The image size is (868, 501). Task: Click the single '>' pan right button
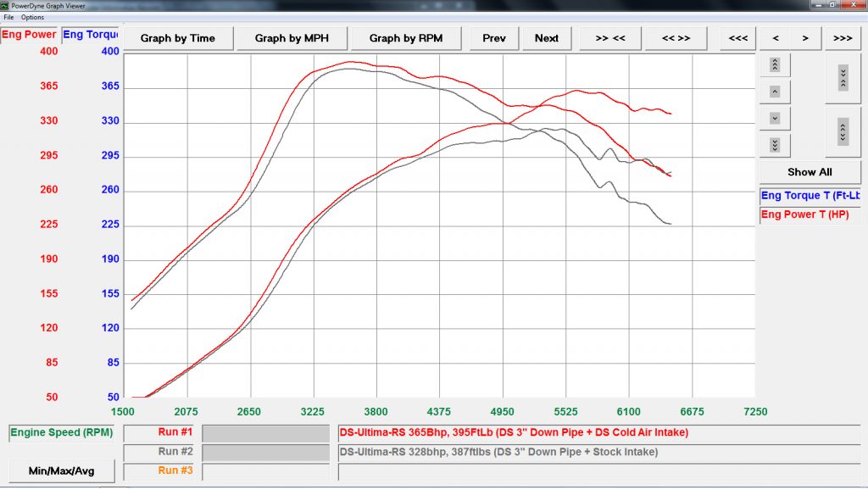coord(805,38)
